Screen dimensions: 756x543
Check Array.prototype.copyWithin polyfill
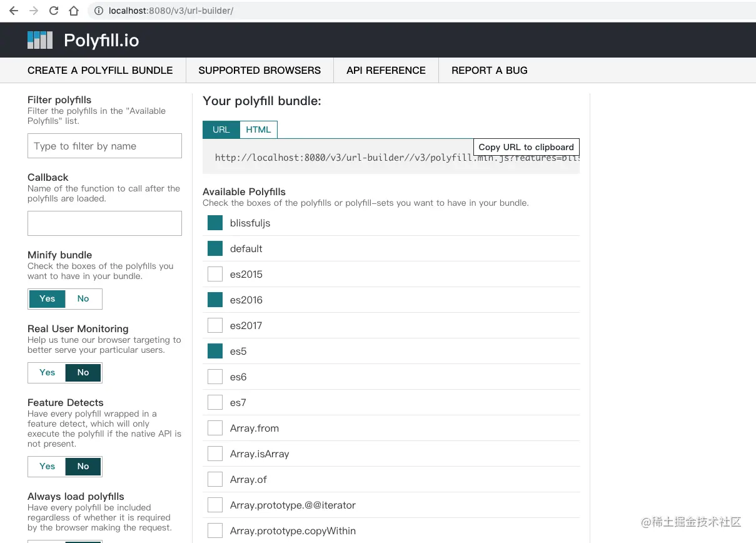click(215, 531)
